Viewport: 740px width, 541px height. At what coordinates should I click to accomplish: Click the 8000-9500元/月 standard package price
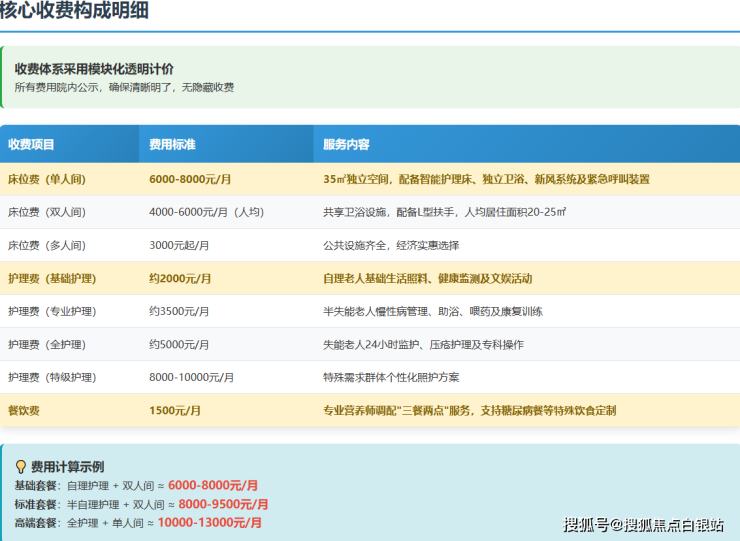(223, 504)
